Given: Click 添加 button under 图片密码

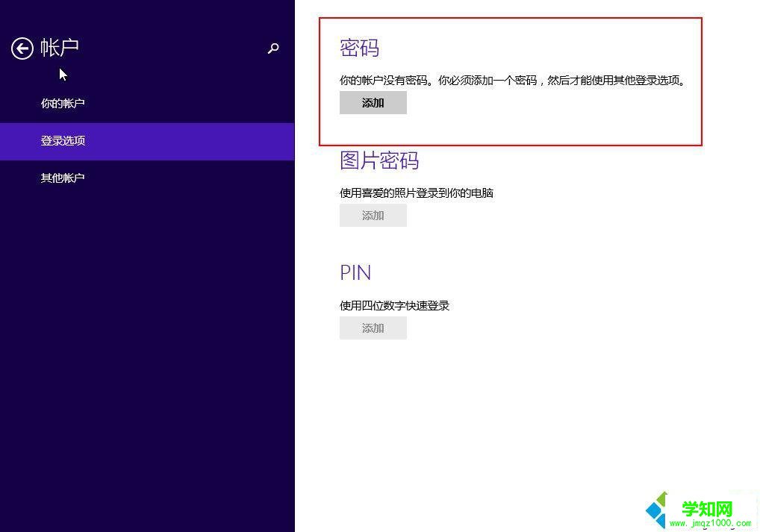Looking at the screenshot, I should tap(373, 216).
